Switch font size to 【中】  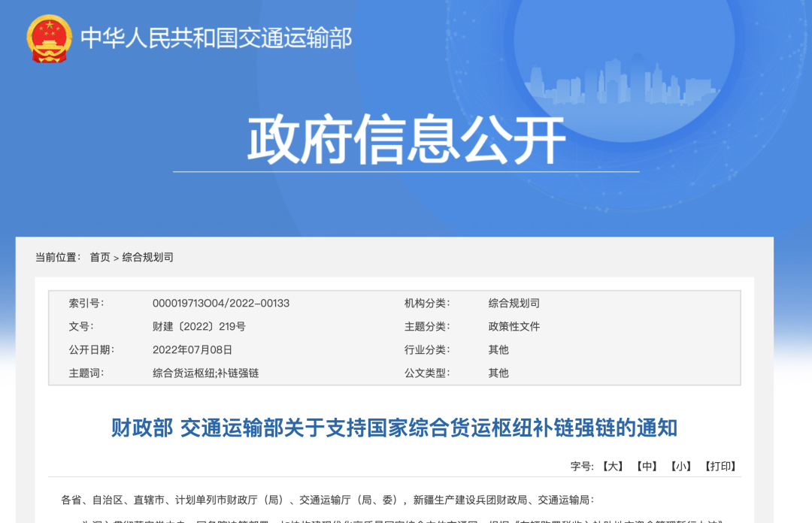(x=647, y=466)
